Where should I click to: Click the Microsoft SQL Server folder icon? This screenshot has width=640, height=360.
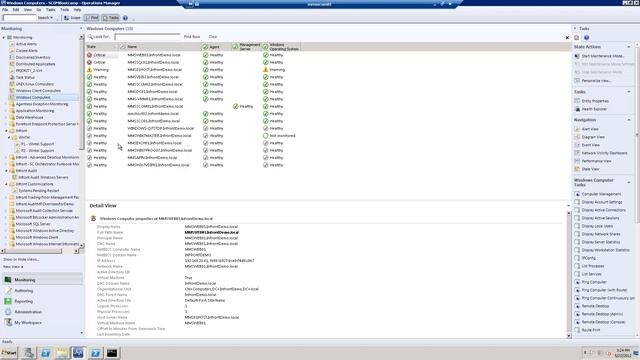click(12, 224)
